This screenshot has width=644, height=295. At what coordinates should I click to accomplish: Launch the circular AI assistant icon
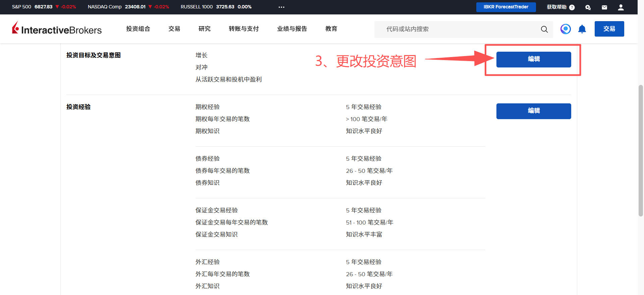click(566, 29)
